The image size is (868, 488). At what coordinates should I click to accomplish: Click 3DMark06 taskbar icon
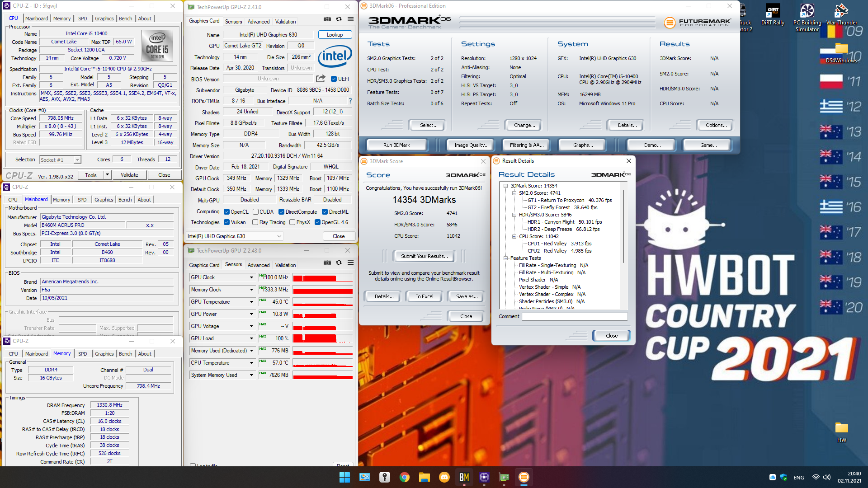click(524, 477)
